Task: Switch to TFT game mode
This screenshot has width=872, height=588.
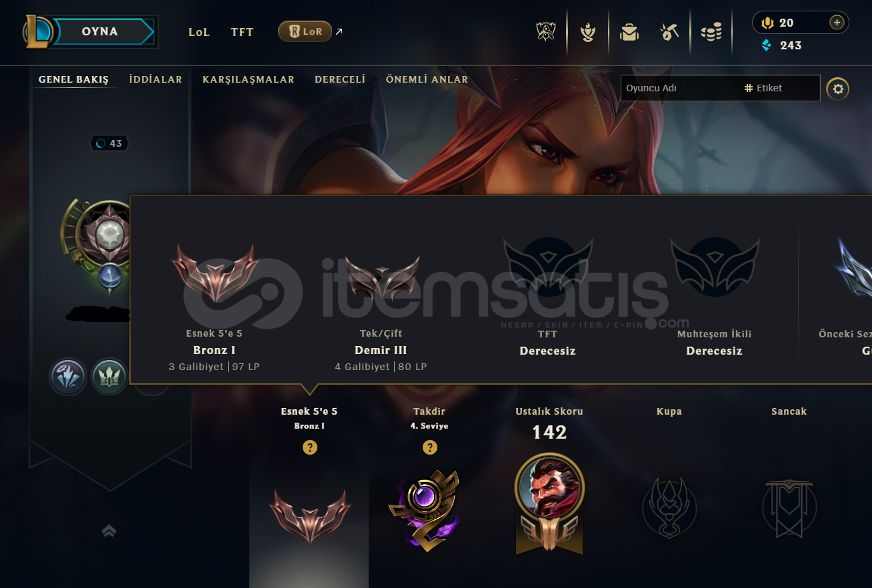Action: (242, 32)
